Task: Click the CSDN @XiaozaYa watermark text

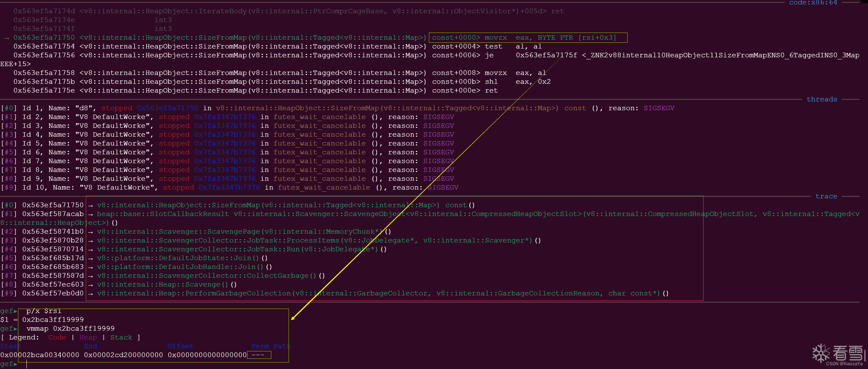Action: click(x=844, y=364)
